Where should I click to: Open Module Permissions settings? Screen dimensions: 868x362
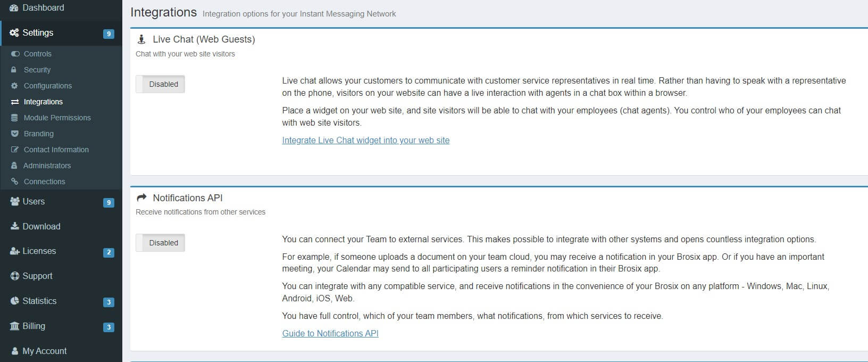pyautogui.click(x=57, y=118)
